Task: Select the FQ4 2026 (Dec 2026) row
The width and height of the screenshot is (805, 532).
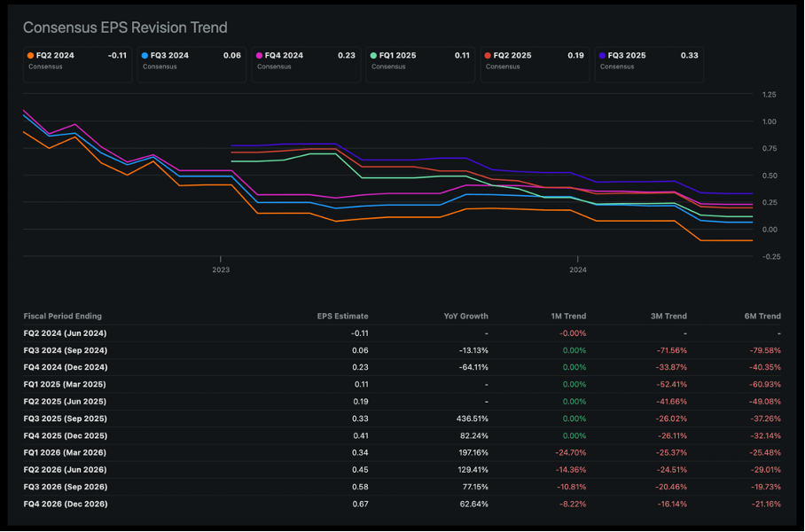Action: [66, 504]
